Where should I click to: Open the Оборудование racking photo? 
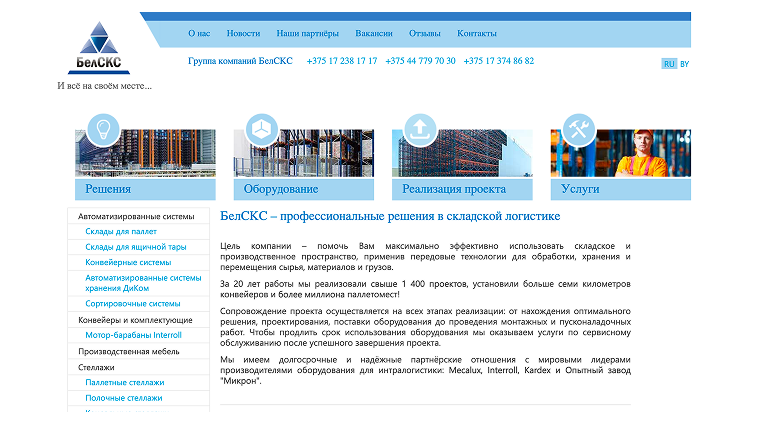(304, 153)
